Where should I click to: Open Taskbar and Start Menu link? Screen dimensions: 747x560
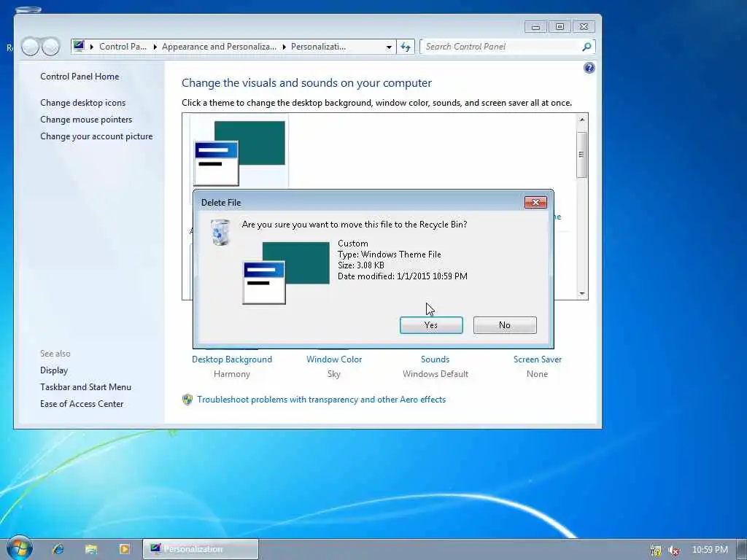[86, 387]
